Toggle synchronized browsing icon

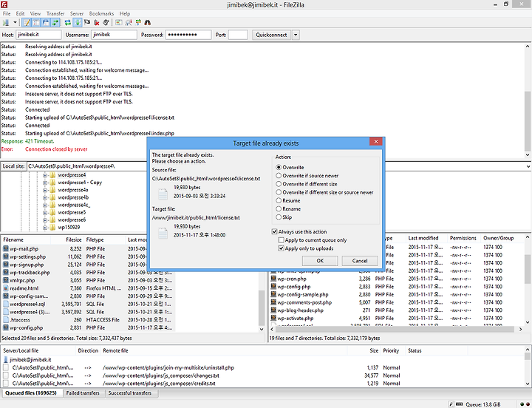pos(138,23)
